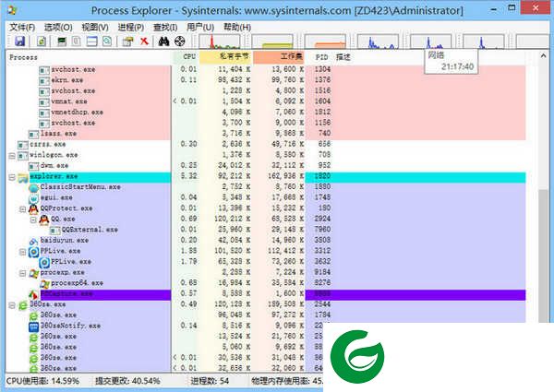This screenshot has width=554, height=392.
Task: Collapse the top 360se.exe tree node
Action: [x=12, y=305]
